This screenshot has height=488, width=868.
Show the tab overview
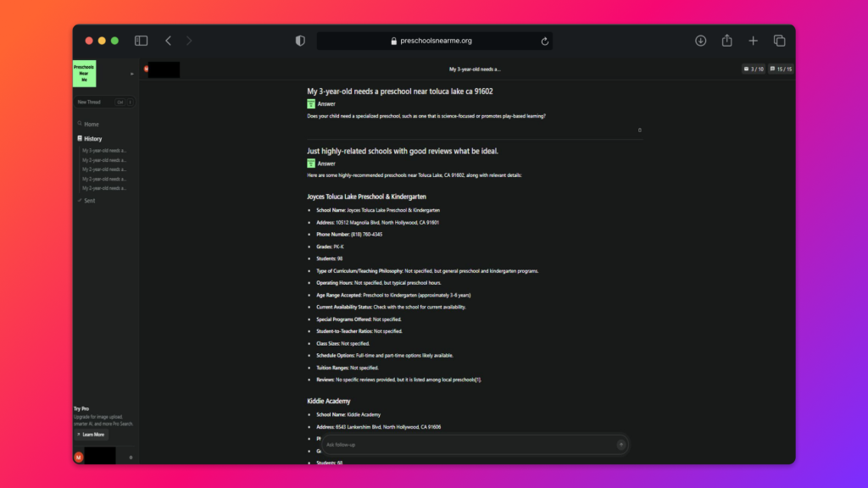(x=779, y=41)
